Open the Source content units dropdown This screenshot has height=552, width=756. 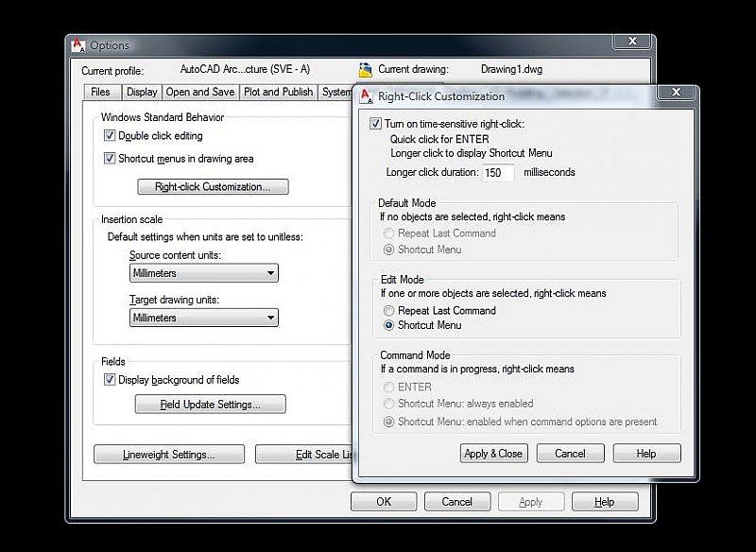(204, 273)
